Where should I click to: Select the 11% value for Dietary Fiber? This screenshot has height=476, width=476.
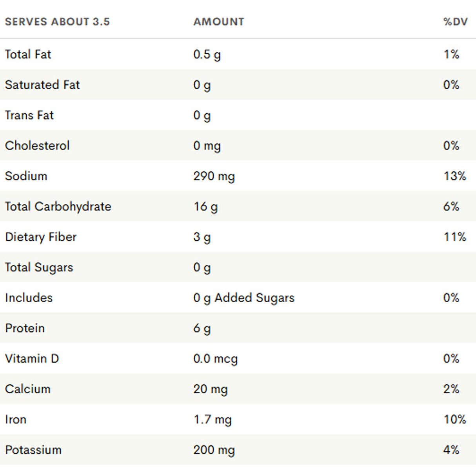click(x=455, y=237)
